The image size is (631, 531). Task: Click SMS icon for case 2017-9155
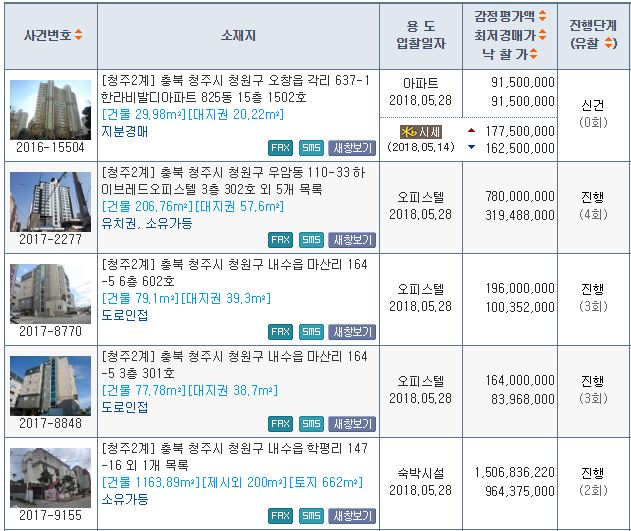(x=311, y=516)
